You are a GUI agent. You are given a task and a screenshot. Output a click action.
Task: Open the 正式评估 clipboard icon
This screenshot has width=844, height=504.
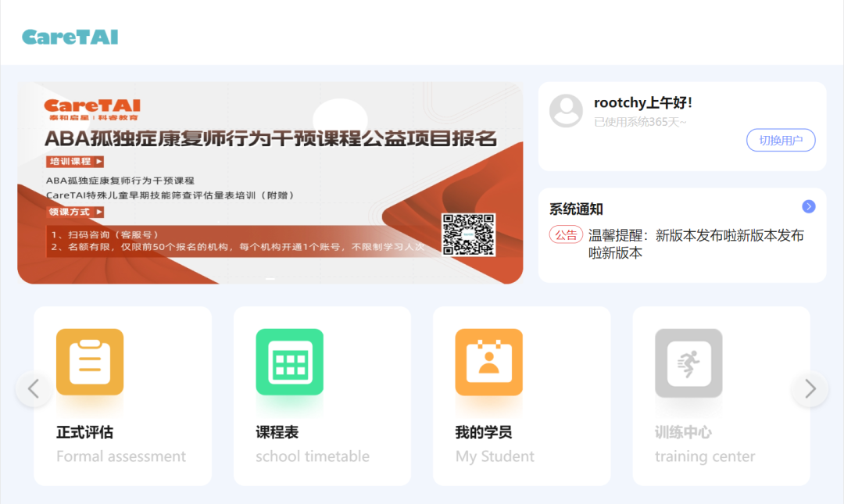click(90, 362)
